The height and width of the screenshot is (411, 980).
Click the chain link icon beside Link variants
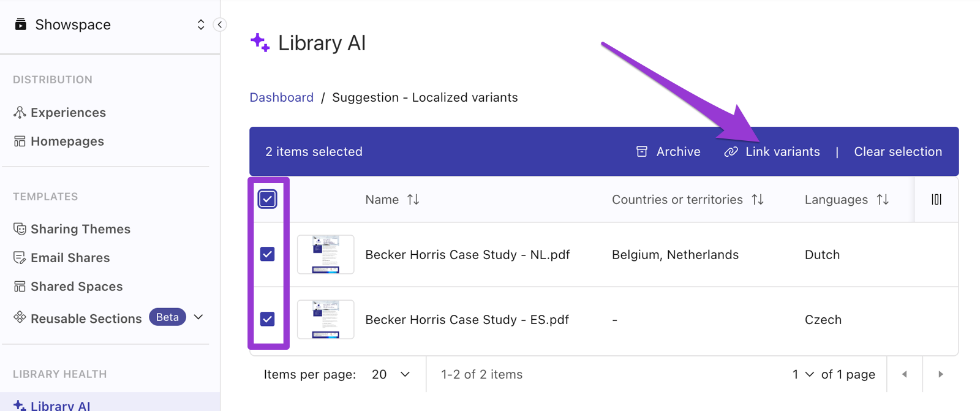(731, 152)
